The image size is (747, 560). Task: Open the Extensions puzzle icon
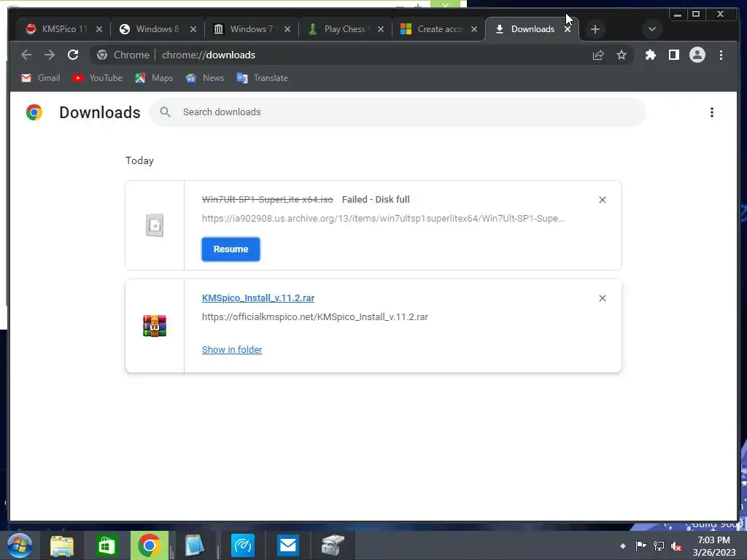tap(650, 55)
